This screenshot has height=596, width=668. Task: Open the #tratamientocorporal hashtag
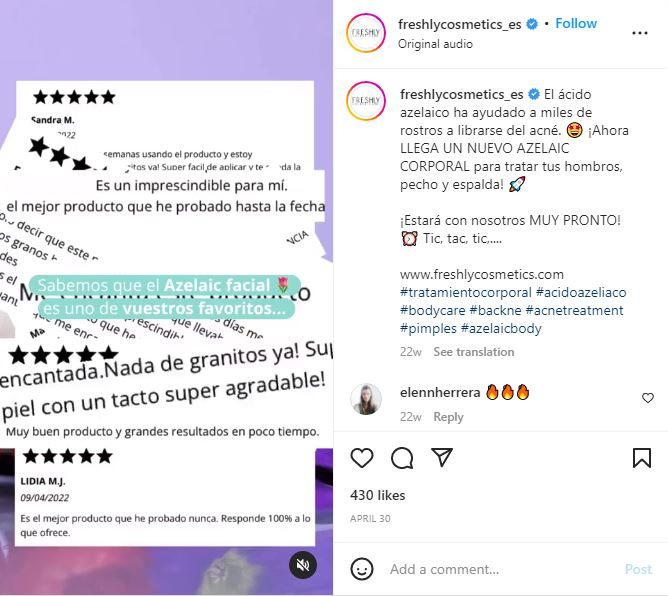[466, 293]
